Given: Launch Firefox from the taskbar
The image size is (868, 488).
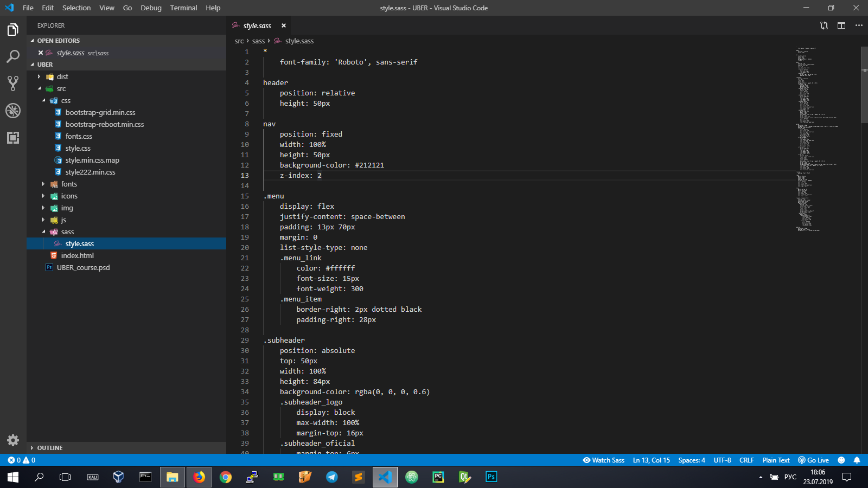Looking at the screenshot, I should pos(199,477).
